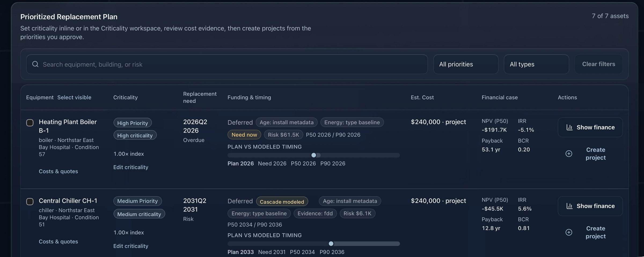
Task: Create project for Central Chiller CH-1
Action: tap(590, 232)
